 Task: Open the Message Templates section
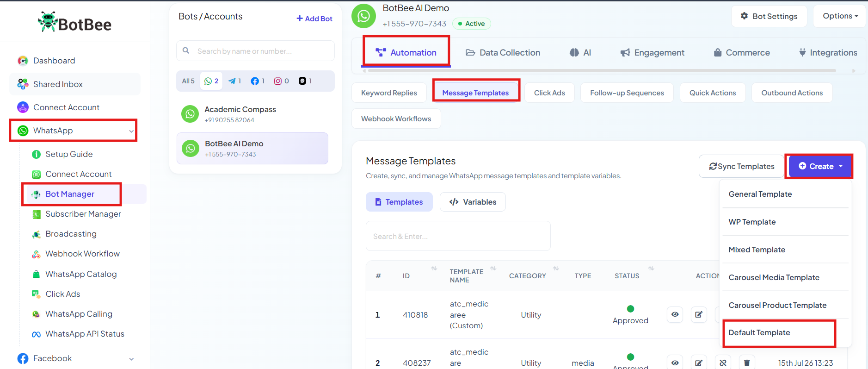(x=475, y=93)
